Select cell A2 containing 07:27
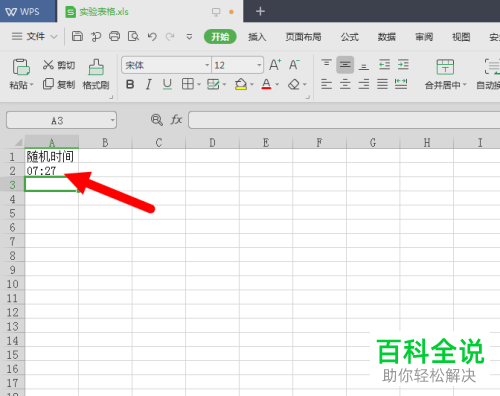 pos(52,170)
